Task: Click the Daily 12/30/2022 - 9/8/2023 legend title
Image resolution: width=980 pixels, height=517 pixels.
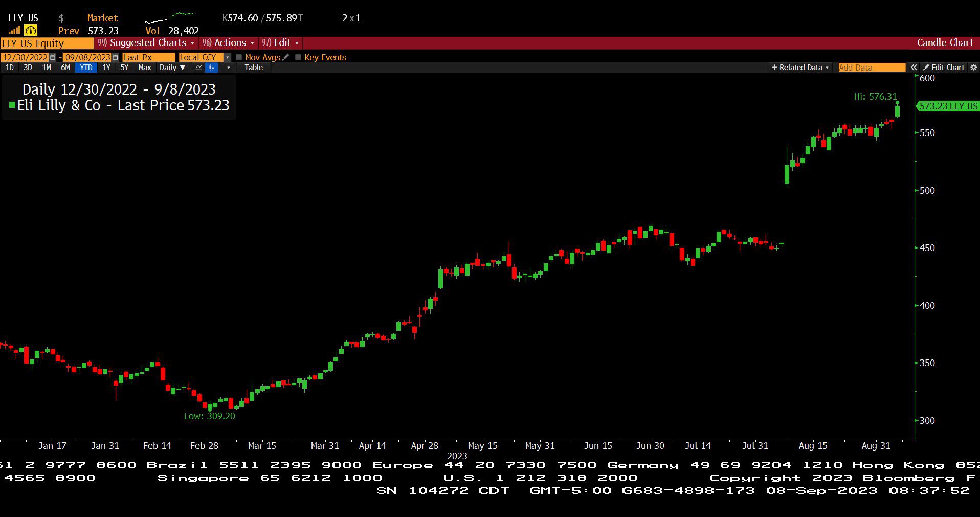Action: (119, 89)
